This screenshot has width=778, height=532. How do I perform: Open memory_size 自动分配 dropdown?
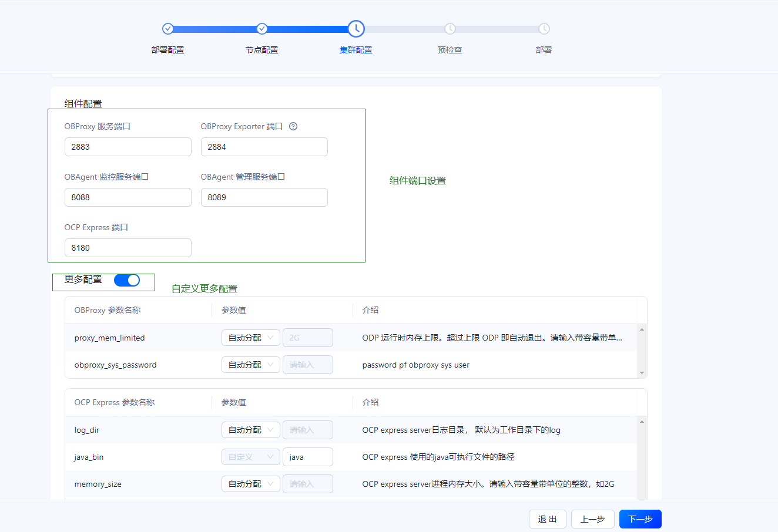click(251, 484)
